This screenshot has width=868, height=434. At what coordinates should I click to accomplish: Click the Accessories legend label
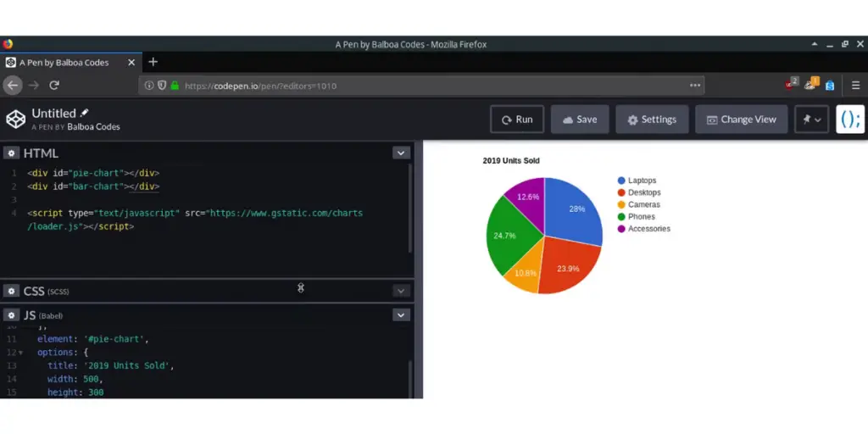tap(649, 229)
